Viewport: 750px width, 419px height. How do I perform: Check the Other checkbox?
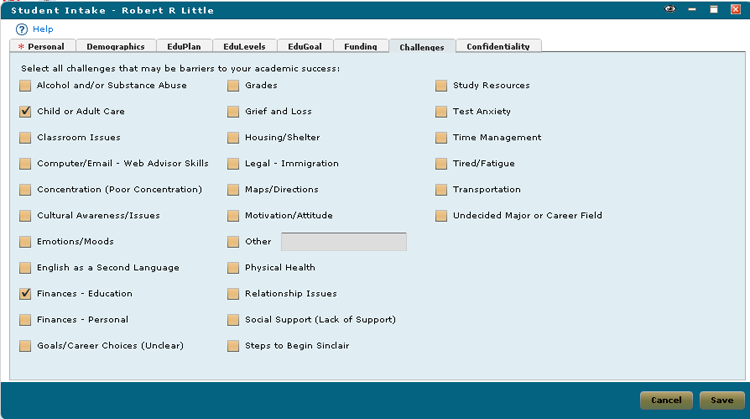click(x=233, y=242)
